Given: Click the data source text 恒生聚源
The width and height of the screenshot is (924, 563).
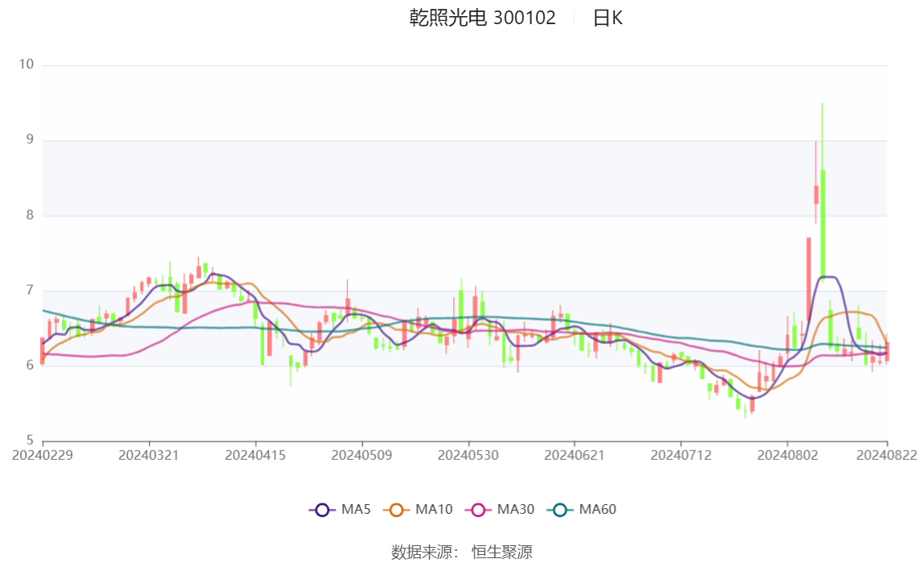Looking at the screenshot, I should click(x=501, y=552).
